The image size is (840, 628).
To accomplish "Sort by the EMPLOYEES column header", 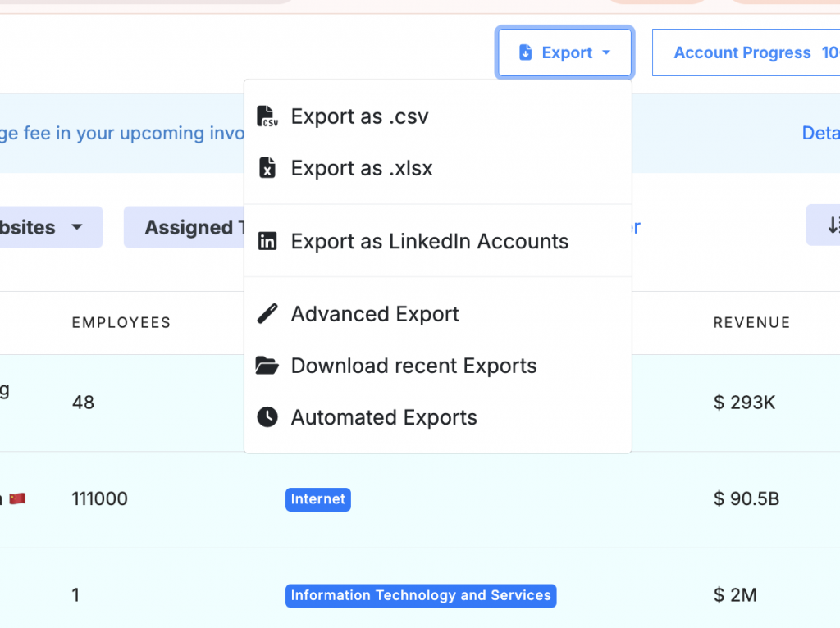I will click(121, 323).
